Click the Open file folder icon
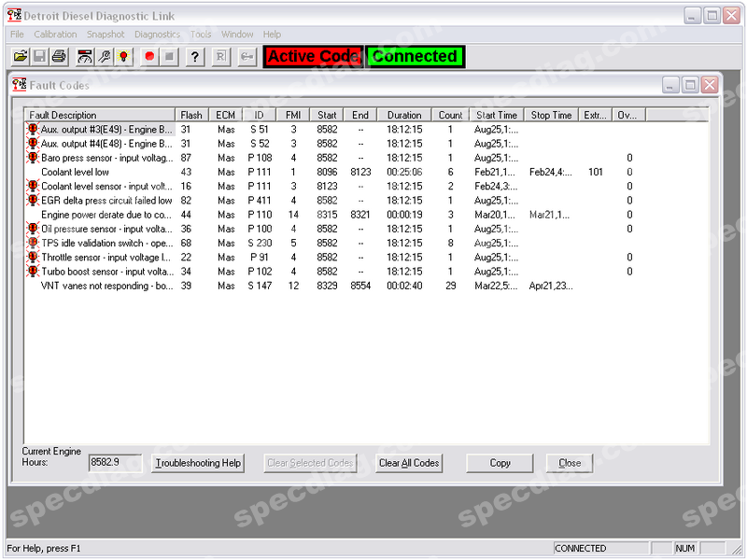 [21, 57]
